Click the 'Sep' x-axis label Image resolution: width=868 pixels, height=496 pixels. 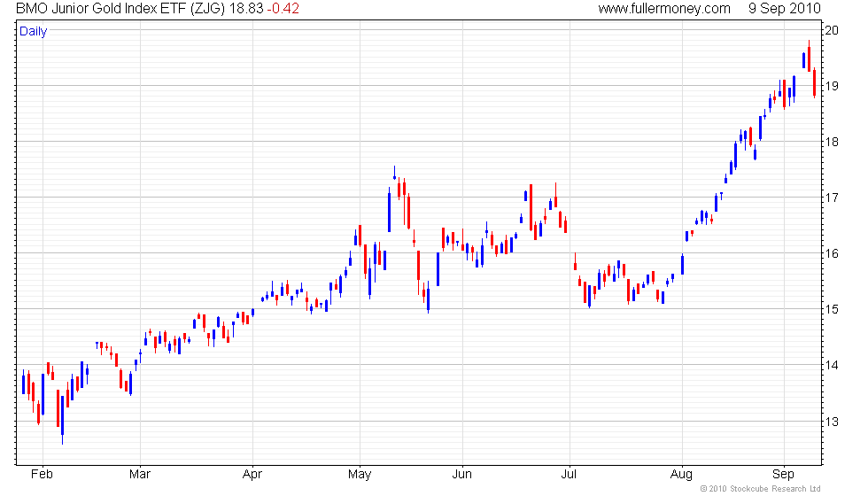coord(783,475)
